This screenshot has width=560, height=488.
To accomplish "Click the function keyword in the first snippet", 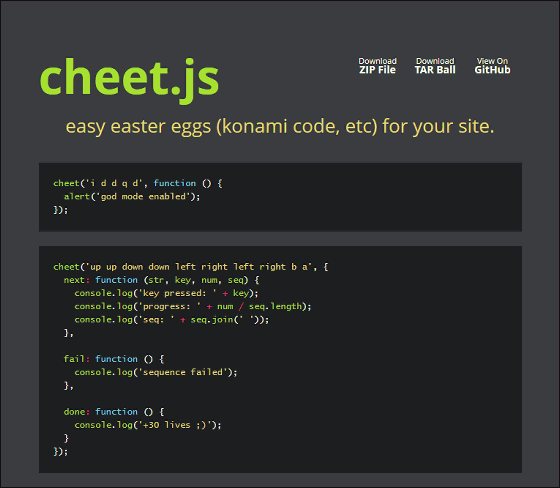I will click(x=175, y=183).
